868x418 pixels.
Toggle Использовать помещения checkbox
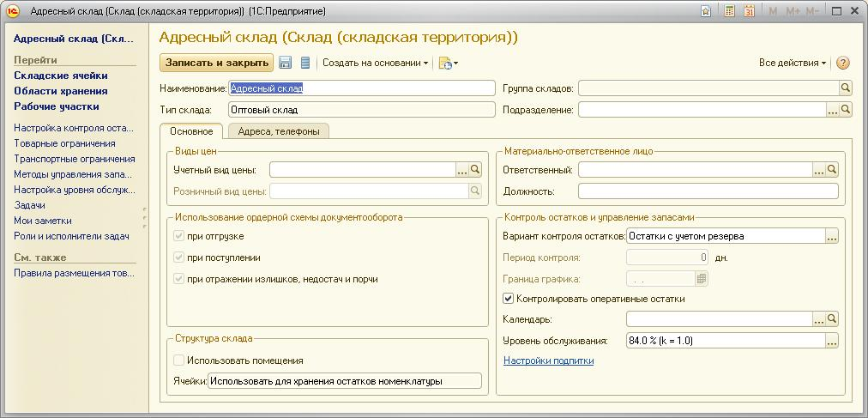click(178, 360)
